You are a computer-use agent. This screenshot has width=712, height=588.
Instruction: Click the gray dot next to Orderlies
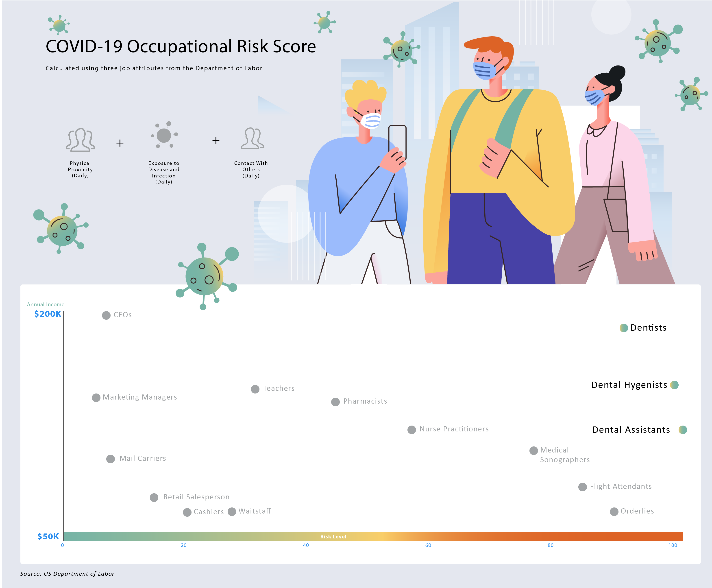(614, 512)
